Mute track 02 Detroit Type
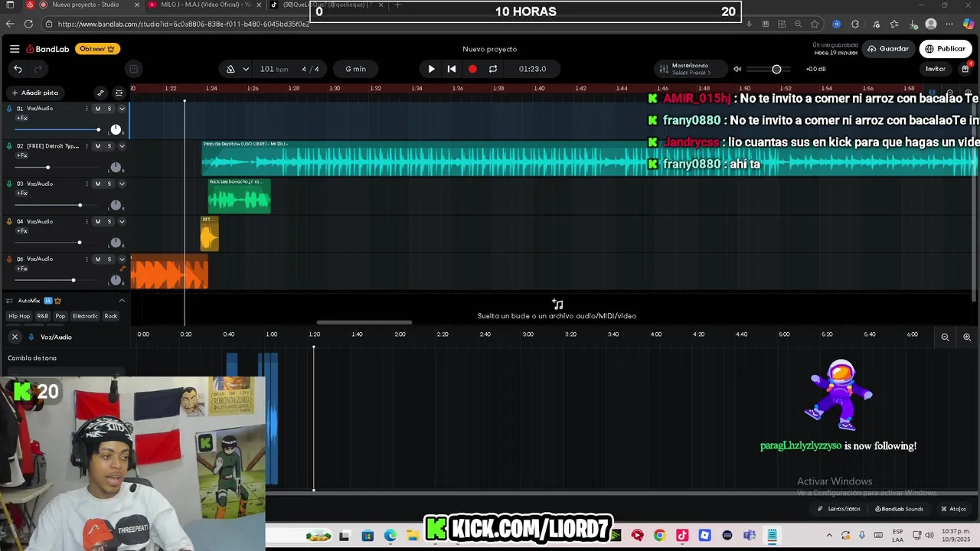 (97, 146)
